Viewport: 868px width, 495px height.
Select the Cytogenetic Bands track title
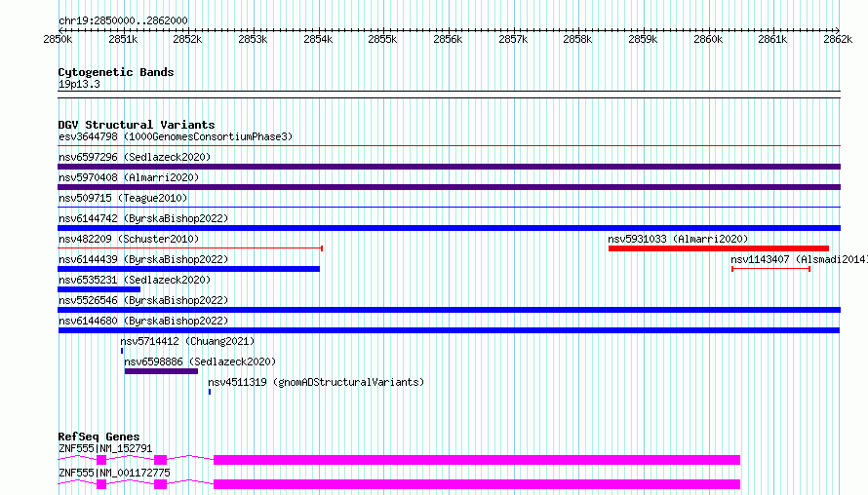[x=116, y=72]
